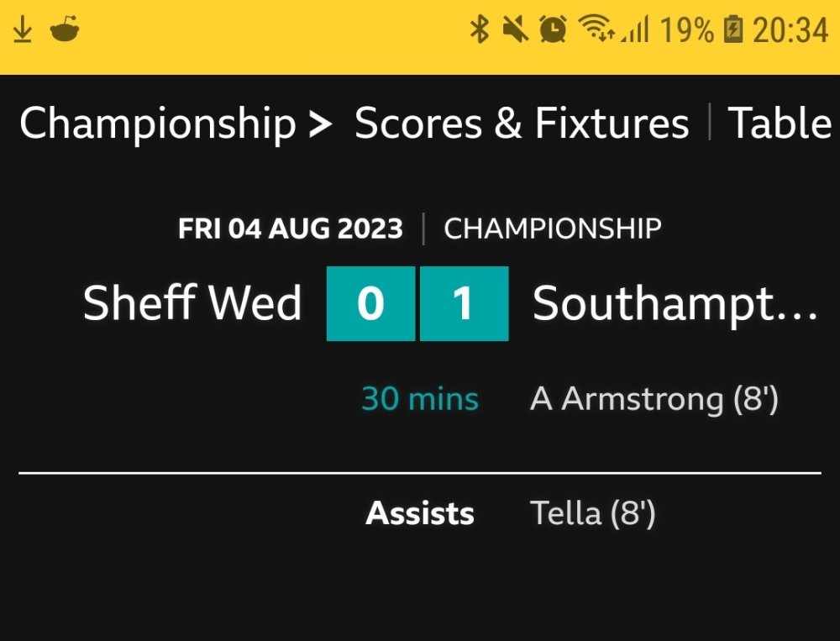Tap the alarm clock icon
This screenshot has width=840, height=641.
click(552, 31)
